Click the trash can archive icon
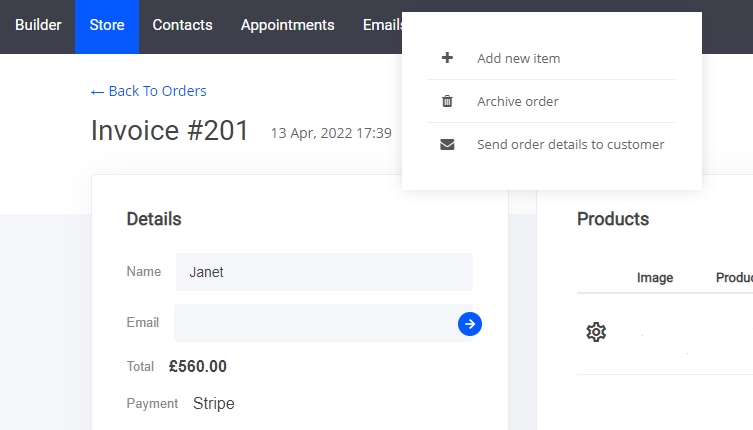This screenshot has width=753, height=430. click(x=447, y=101)
